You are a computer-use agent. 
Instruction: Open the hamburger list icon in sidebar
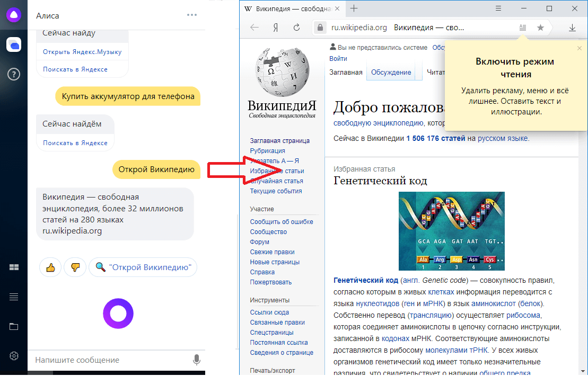click(14, 297)
